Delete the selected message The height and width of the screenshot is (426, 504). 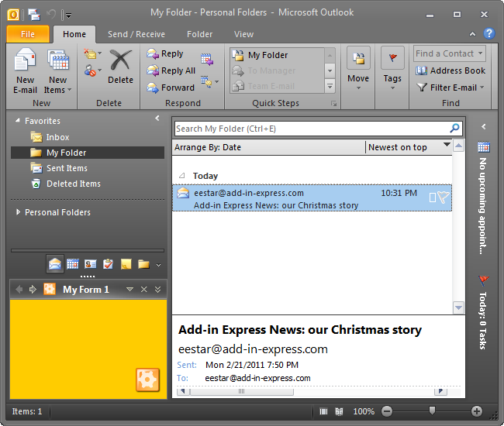pos(120,67)
